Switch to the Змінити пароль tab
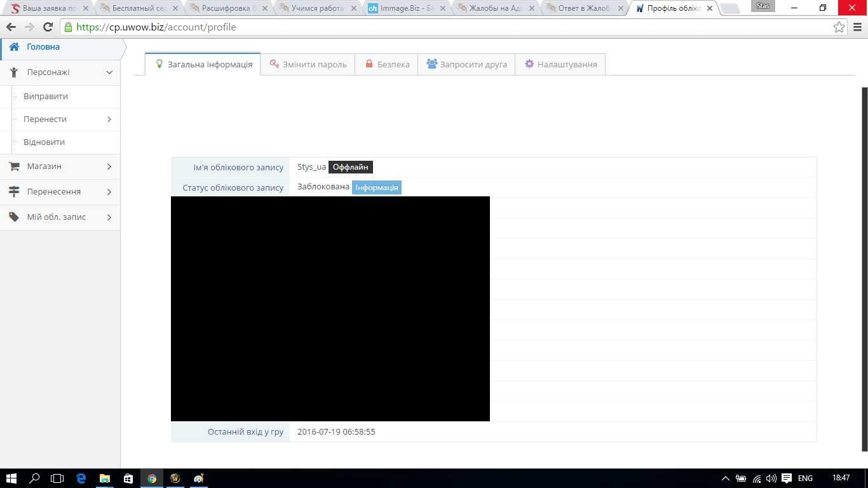 (308, 64)
